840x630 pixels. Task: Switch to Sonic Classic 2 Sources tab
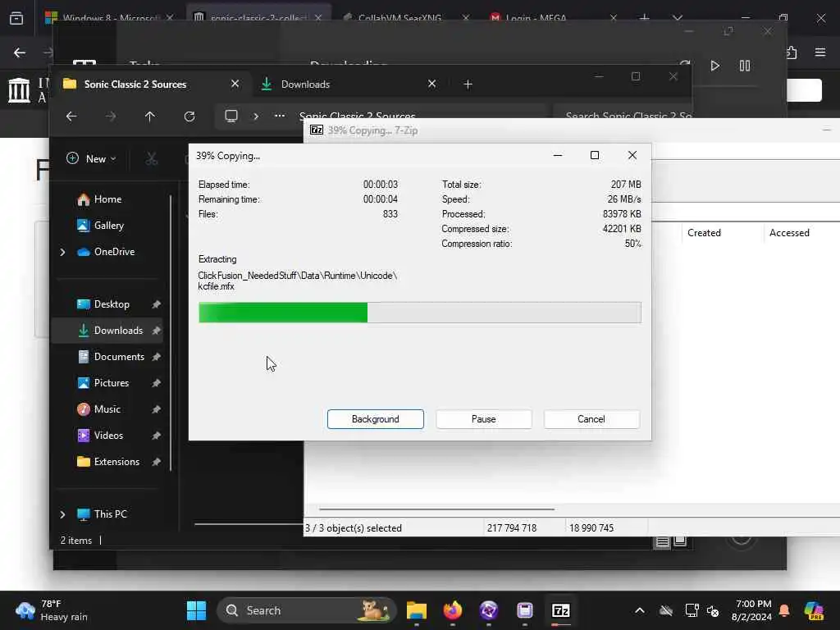coord(135,84)
